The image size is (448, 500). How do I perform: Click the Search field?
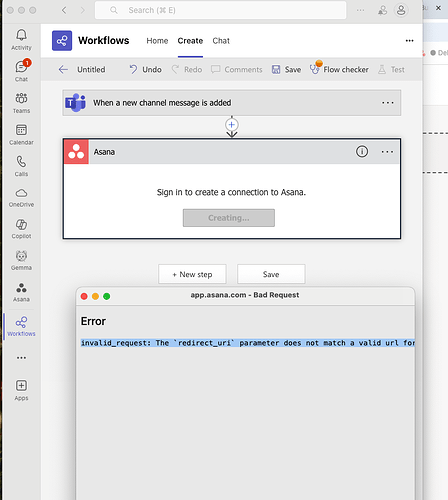[x=220, y=10]
